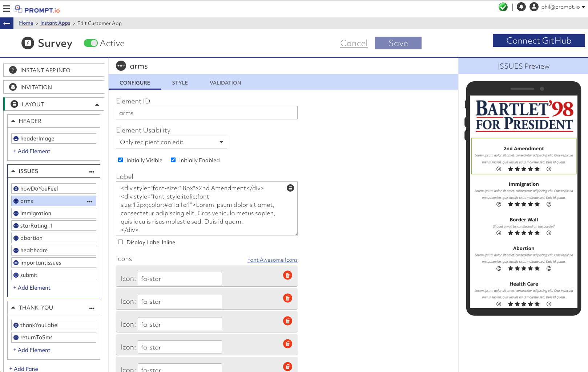Enable the Display Label Inline checkbox
588x372 pixels.
coord(120,242)
